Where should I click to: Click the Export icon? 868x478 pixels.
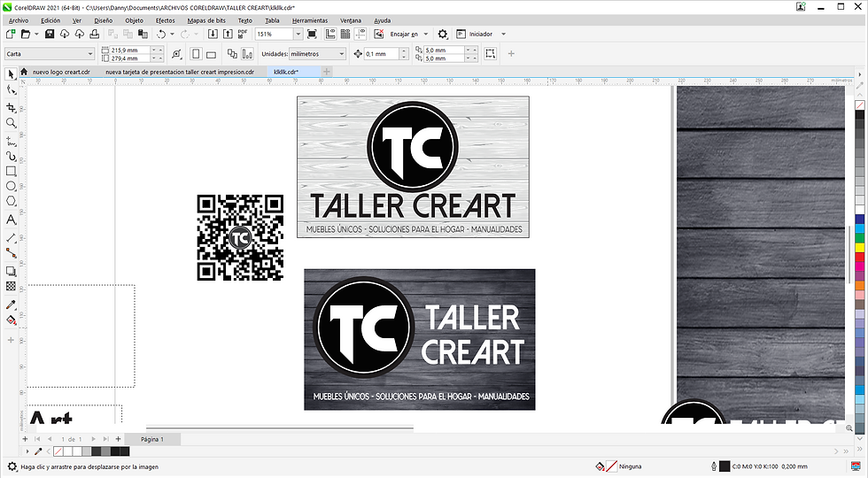click(228, 35)
